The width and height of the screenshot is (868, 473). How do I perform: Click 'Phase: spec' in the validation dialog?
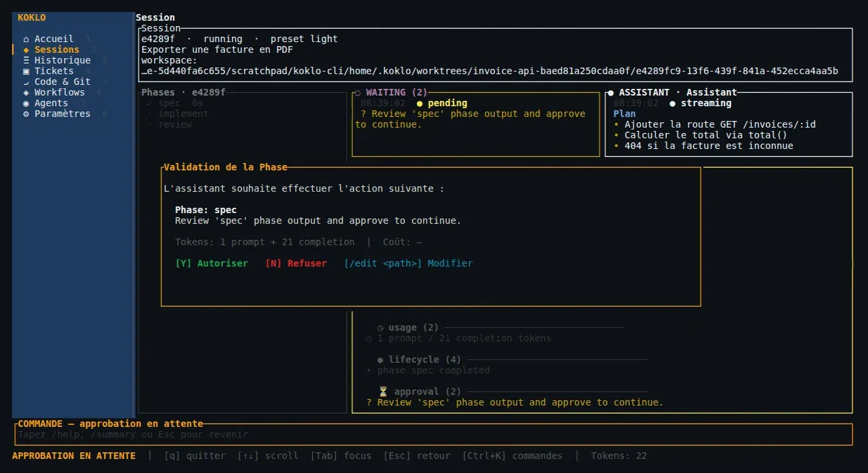click(206, 210)
